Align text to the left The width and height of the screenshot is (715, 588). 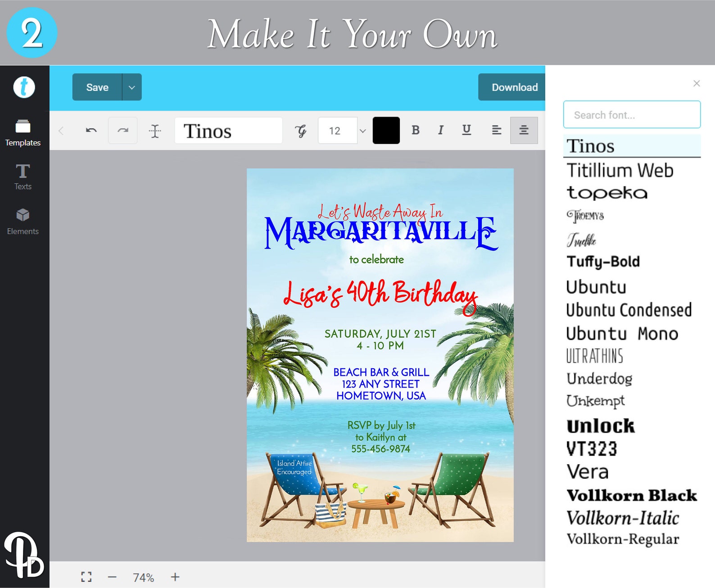click(497, 130)
